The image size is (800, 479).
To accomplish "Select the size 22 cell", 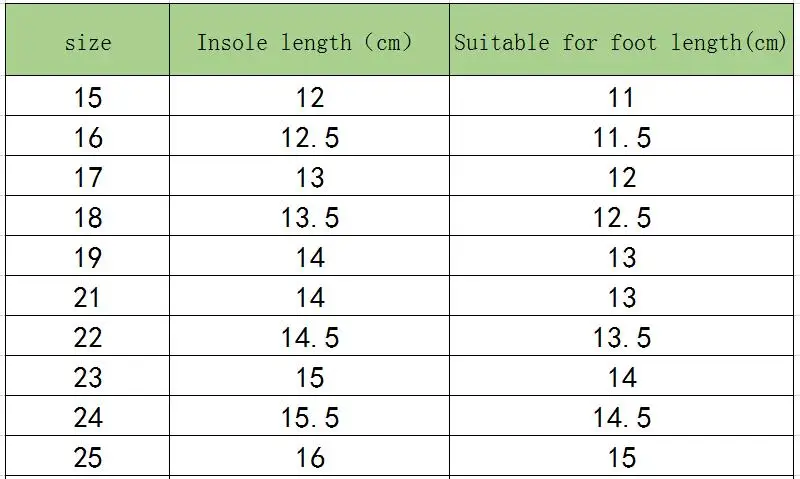I will point(88,338).
